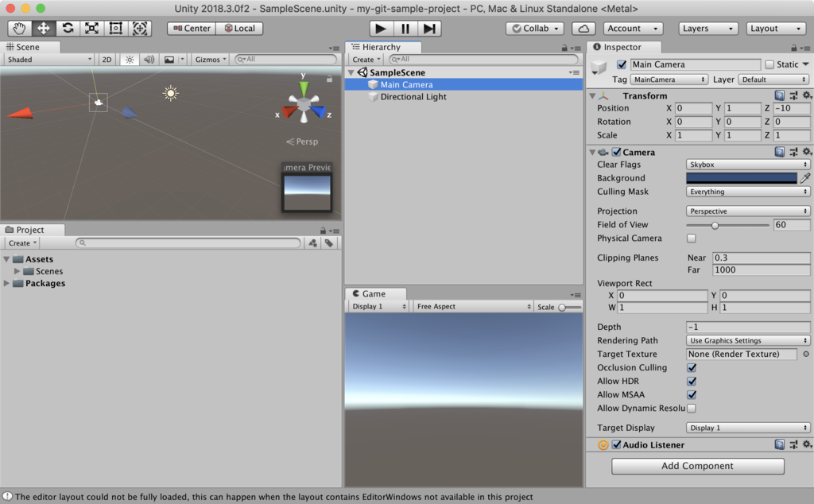The height and width of the screenshot is (504, 814).
Task: Switch to the Game tab
Action: [375, 294]
